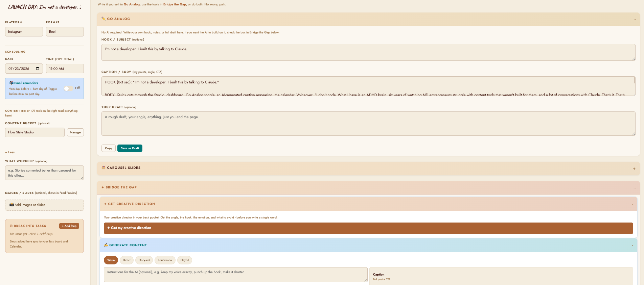This screenshot has height=285, width=644.
Task: Click Save as Draft
Action: pyautogui.click(x=130, y=148)
